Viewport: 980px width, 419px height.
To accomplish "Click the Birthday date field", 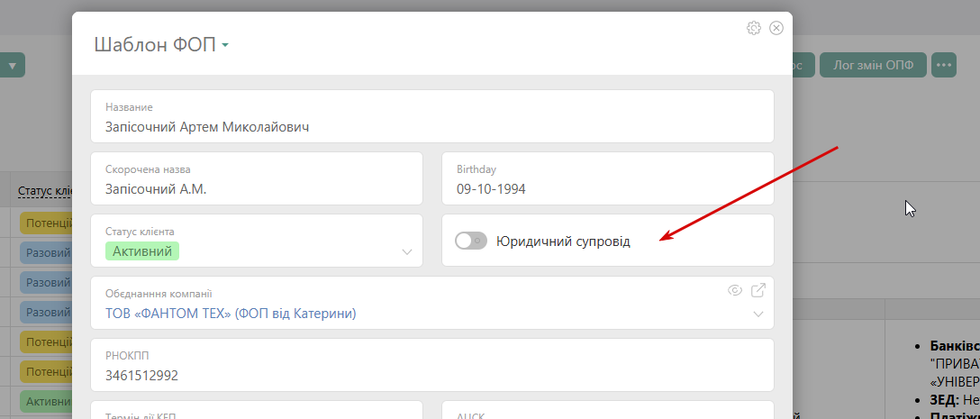I will (607, 189).
